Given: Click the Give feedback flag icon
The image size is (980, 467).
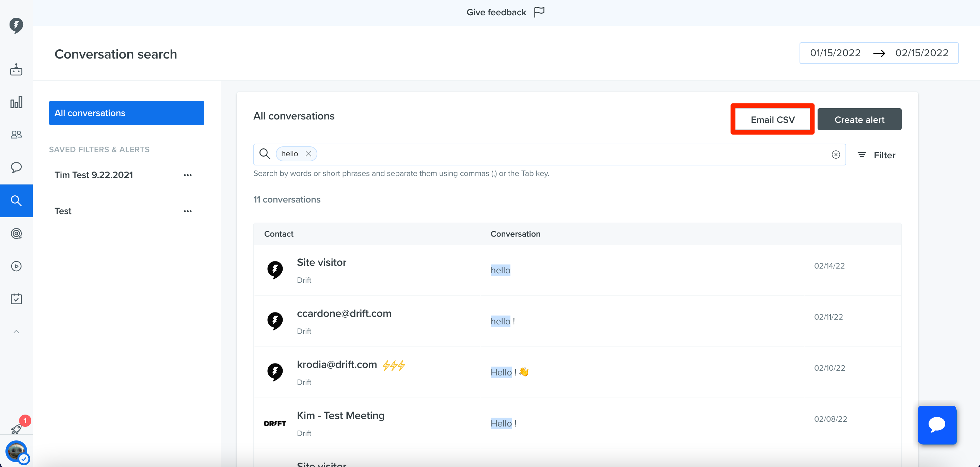Looking at the screenshot, I should (x=539, y=12).
